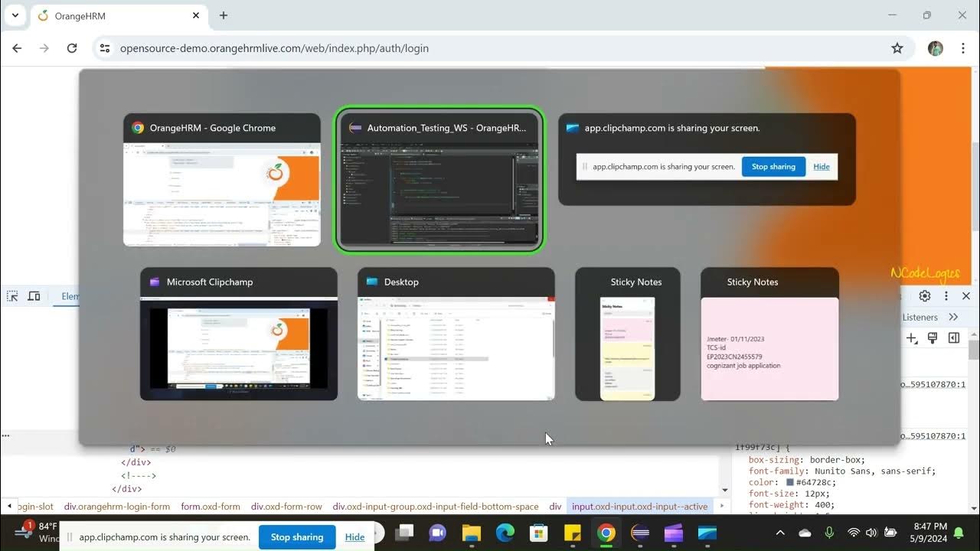Open Microsoft Store from the taskbar
The width and height of the screenshot is (980, 551).
pyautogui.click(x=539, y=533)
